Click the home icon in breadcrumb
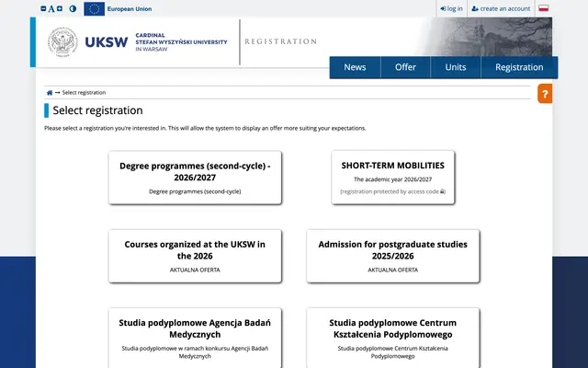 click(x=50, y=93)
